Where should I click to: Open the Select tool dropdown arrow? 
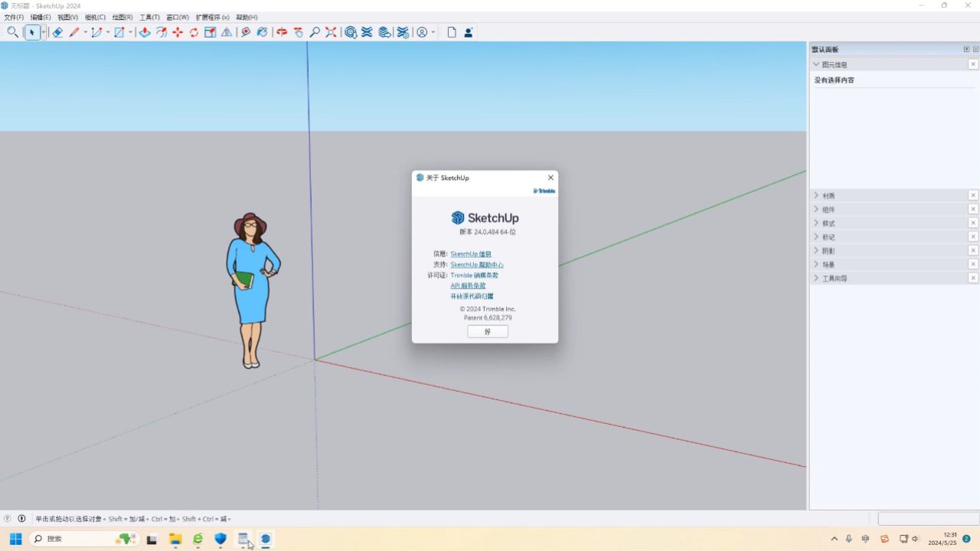click(x=44, y=32)
